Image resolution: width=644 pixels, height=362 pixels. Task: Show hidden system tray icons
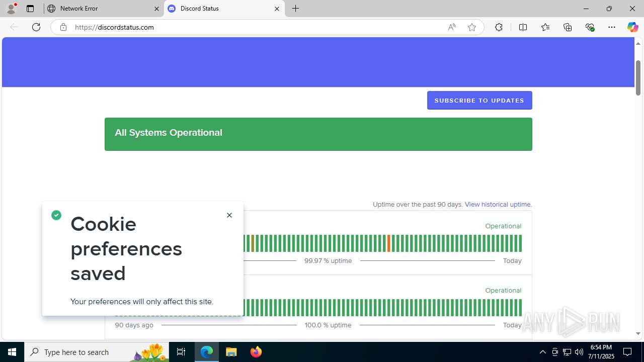pos(542,352)
